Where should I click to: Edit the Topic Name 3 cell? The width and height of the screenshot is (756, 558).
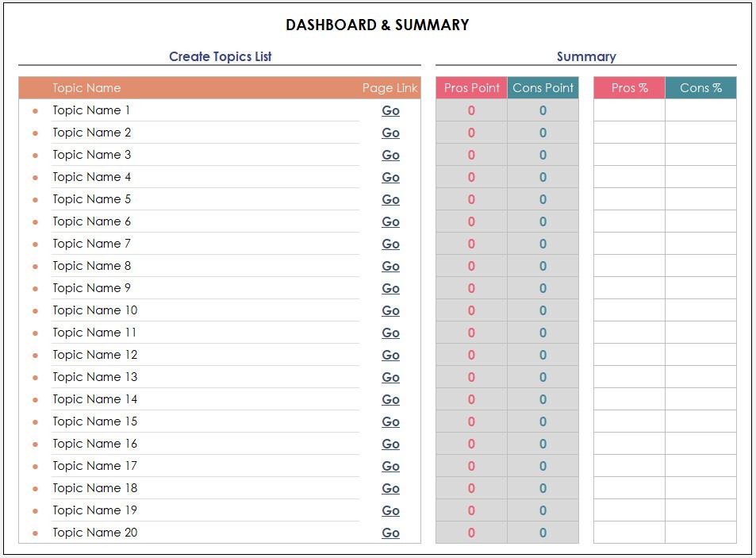point(91,155)
